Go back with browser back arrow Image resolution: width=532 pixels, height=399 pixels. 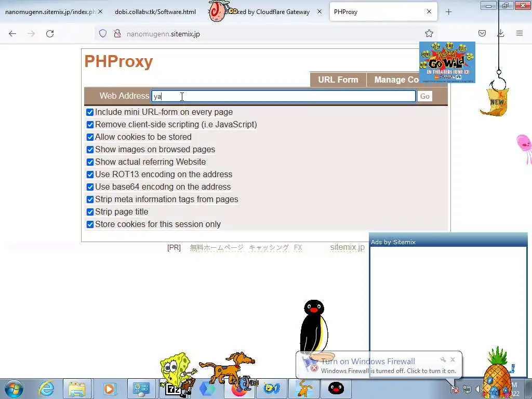(x=12, y=34)
